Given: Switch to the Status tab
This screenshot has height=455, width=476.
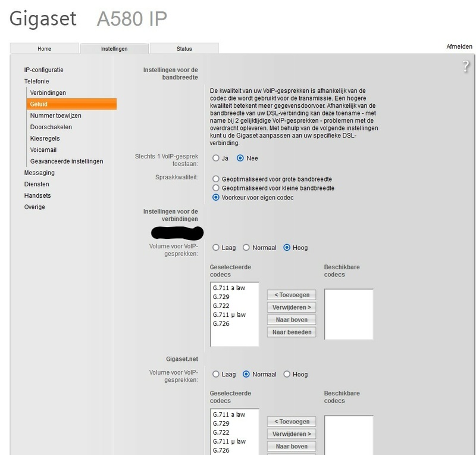Looking at the screenshot, I should 184,49.
